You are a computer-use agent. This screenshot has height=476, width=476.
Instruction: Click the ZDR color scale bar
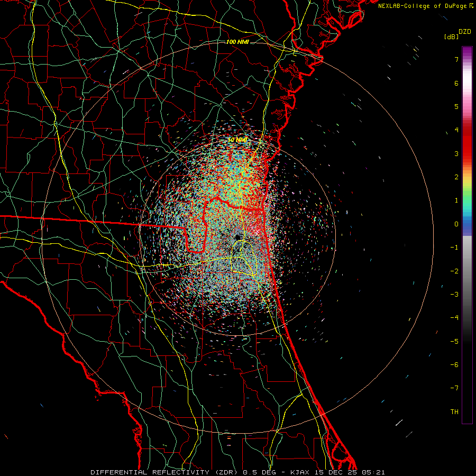coord(467,235)
